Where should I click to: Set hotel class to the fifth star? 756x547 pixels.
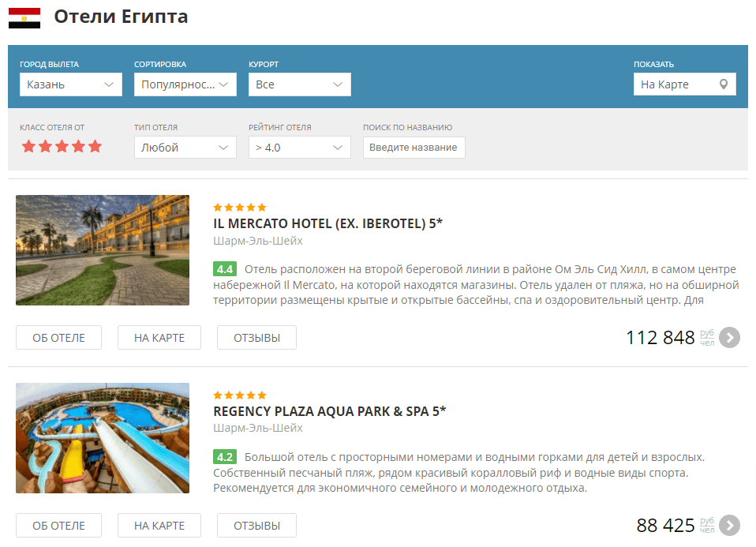point(95,146)
